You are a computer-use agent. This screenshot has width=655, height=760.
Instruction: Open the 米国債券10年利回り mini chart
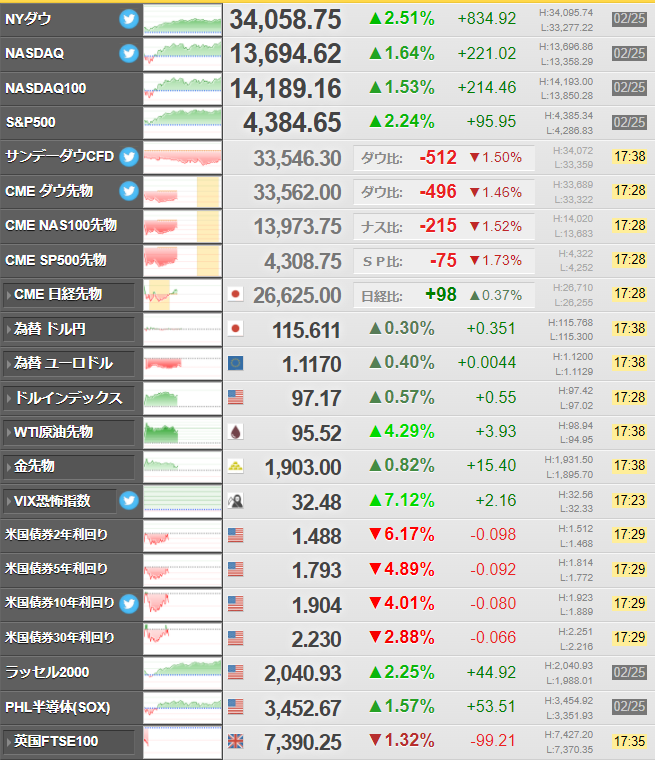[x=183, y=604]
